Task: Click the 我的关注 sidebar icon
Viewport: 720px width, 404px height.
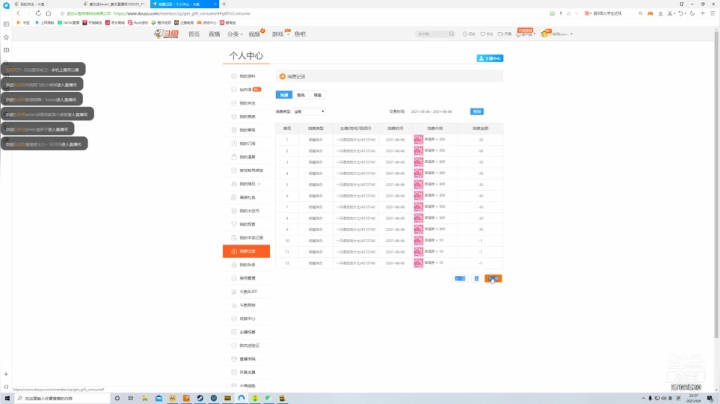Action: click(234, 103)
